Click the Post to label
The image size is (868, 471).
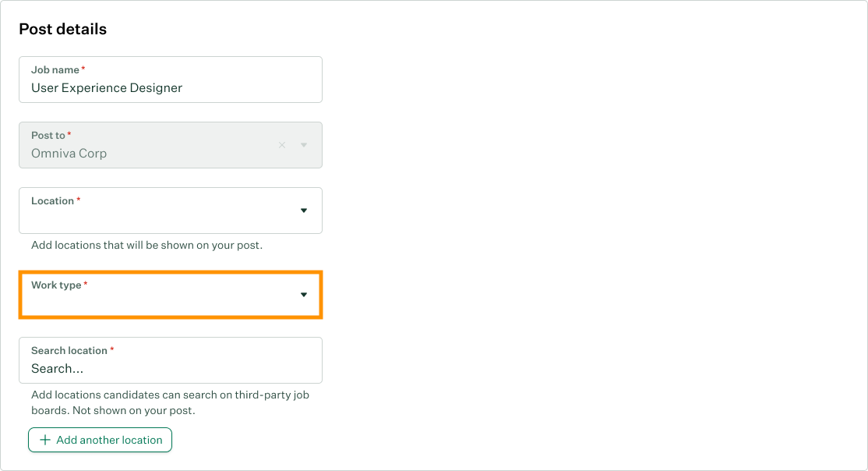coord(48,136)
